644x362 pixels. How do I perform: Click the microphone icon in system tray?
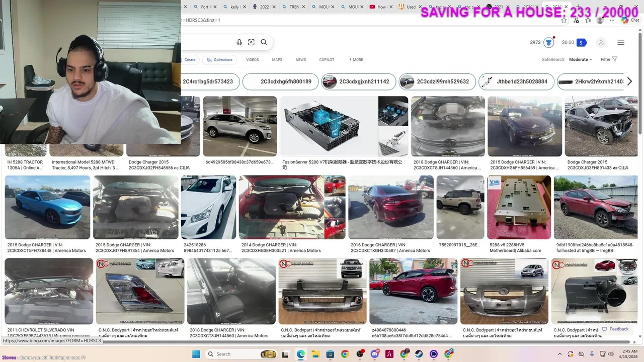pos(592,354)
